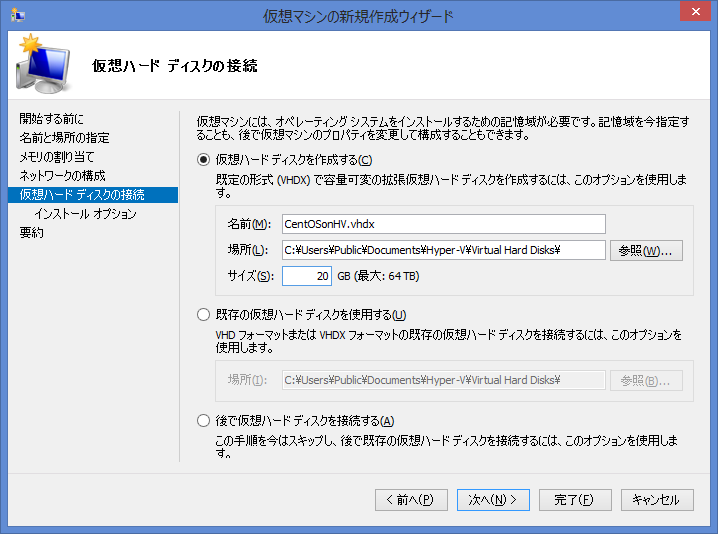
Task: Click the < 前へ(P) button
Action: click(411, 500)
